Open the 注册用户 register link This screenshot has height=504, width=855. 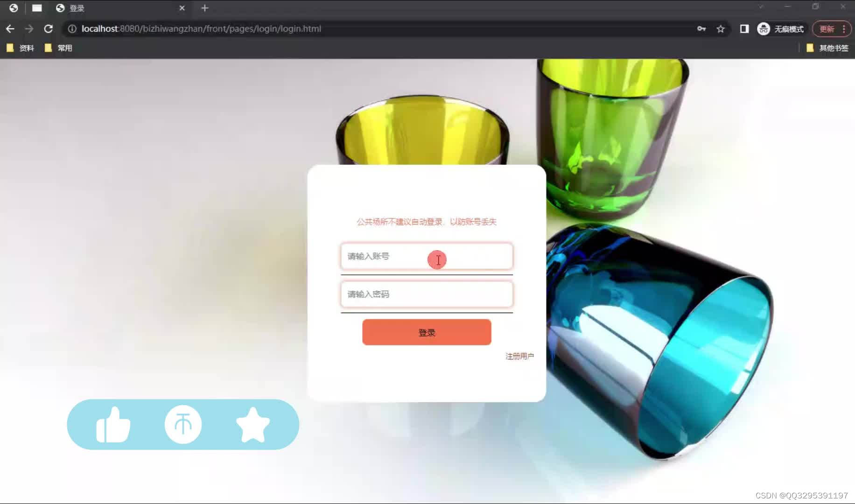pos(519,356)
